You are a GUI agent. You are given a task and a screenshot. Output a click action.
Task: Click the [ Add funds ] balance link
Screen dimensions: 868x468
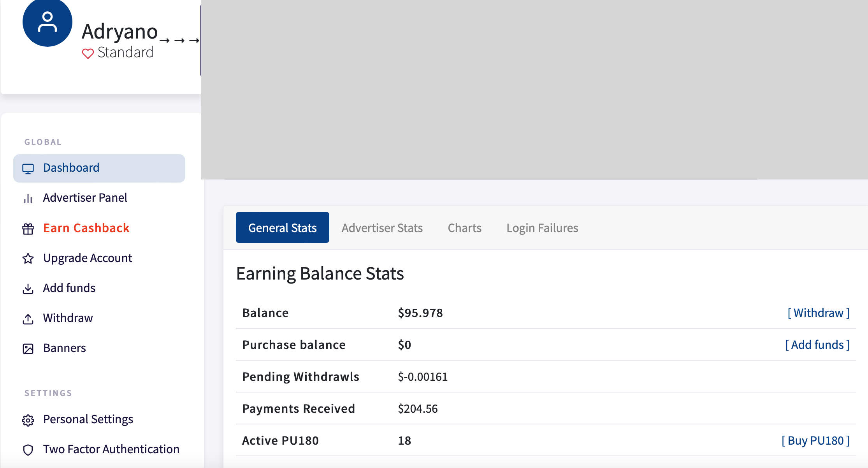pos(817,345)
